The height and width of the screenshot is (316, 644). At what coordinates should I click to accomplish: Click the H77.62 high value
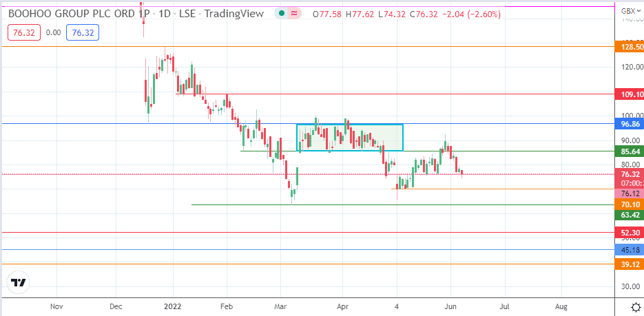360,14
